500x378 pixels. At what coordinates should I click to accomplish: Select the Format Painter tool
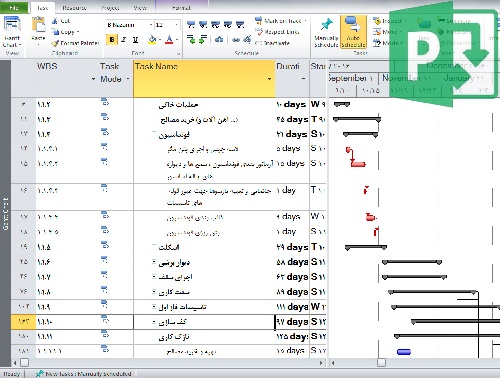click(75, 43)
